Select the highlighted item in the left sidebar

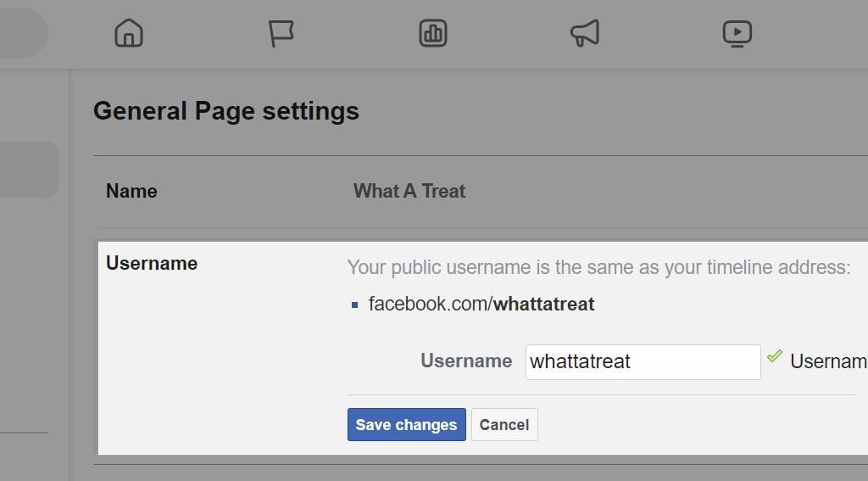28,170
